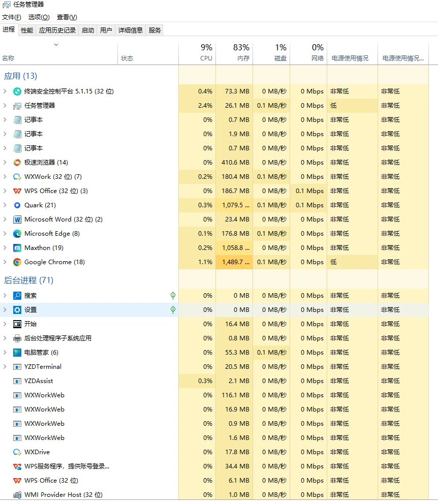Click the 电脑管家 icon
This screenshot has height=504, width=438.
[x=17, y=353]
